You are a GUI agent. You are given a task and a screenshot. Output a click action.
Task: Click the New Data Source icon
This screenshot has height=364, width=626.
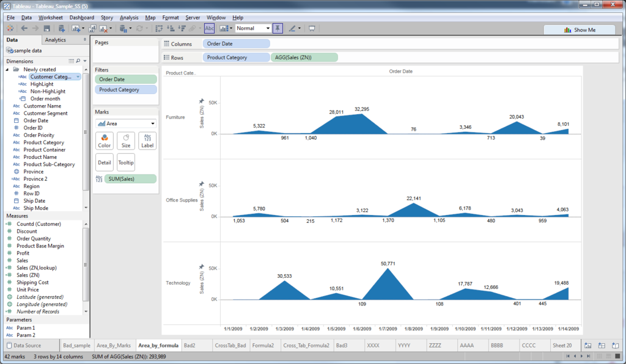click(61, 28)
